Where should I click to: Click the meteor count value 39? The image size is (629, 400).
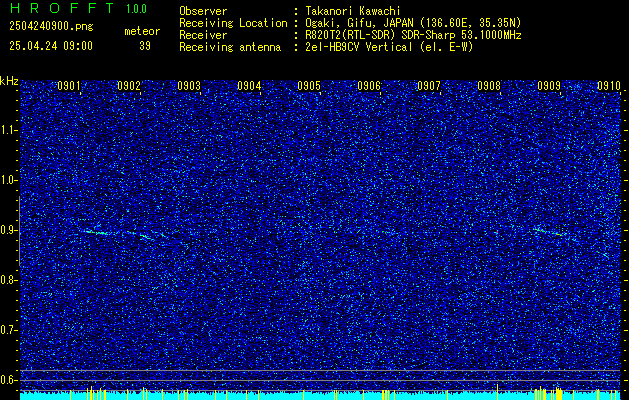point(145,46)
